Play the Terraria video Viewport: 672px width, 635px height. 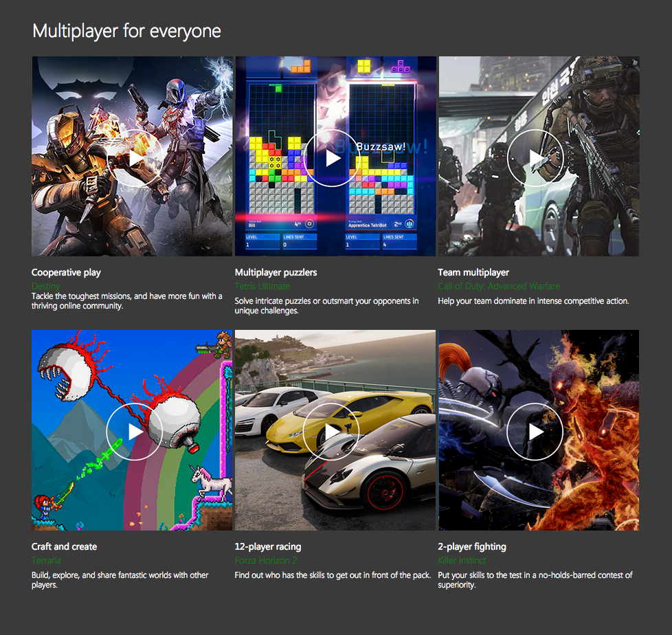pyautogui.click(x=135, y=432)
